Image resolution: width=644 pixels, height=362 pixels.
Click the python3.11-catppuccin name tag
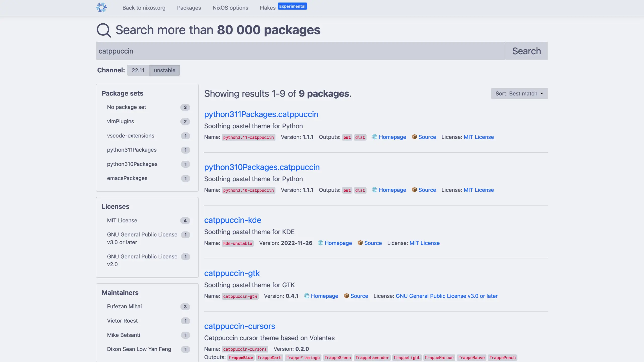[x=249, y=137]
